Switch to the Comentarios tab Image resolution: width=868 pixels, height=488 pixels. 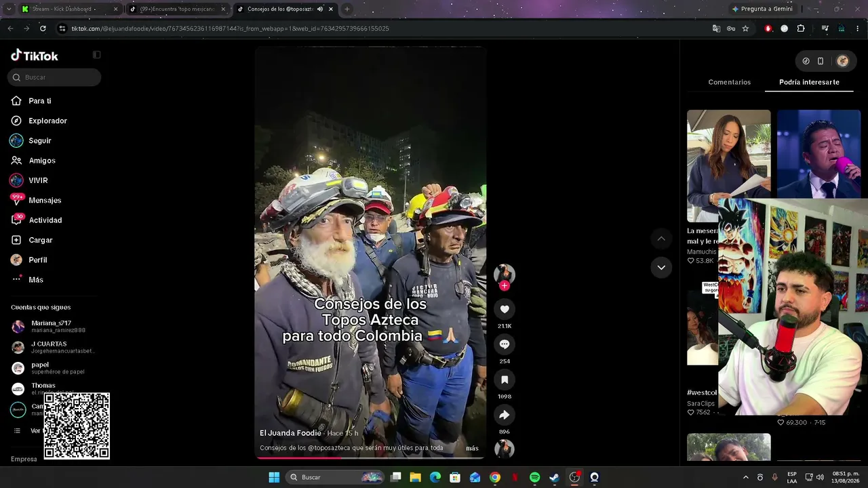coord(729,82)
